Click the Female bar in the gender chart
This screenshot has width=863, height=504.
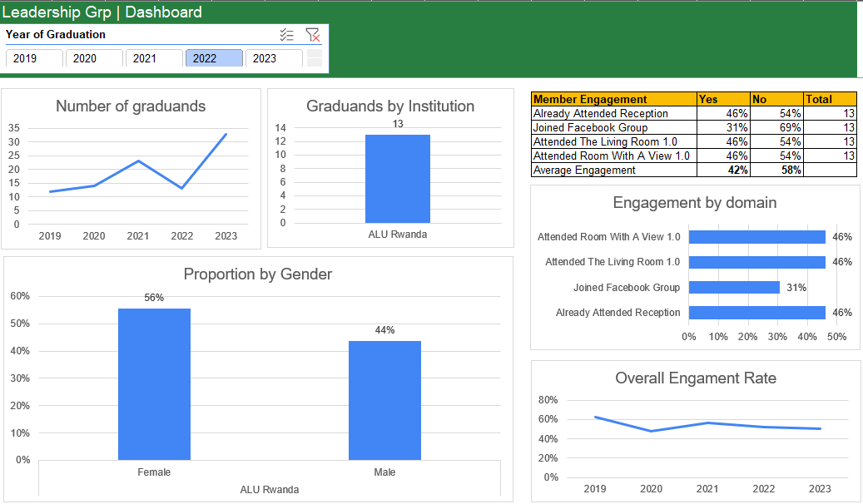[x=154, y=384]
